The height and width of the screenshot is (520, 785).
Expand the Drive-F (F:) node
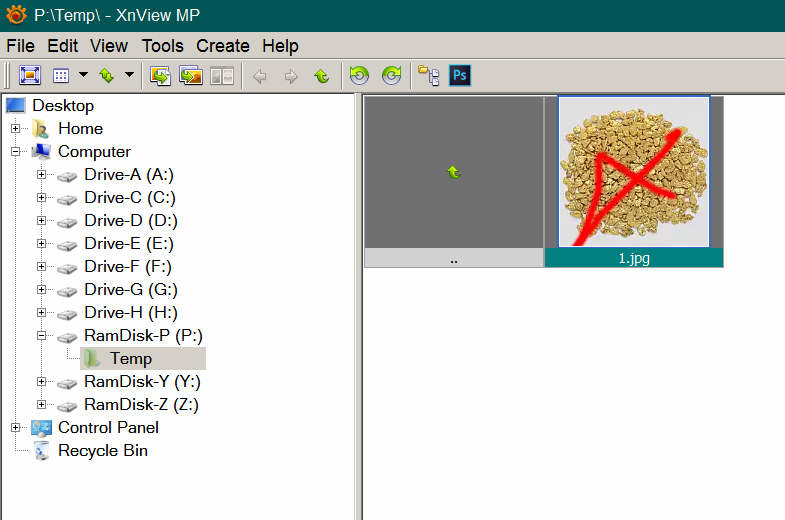pyautogui.click(x=42, y=267)
